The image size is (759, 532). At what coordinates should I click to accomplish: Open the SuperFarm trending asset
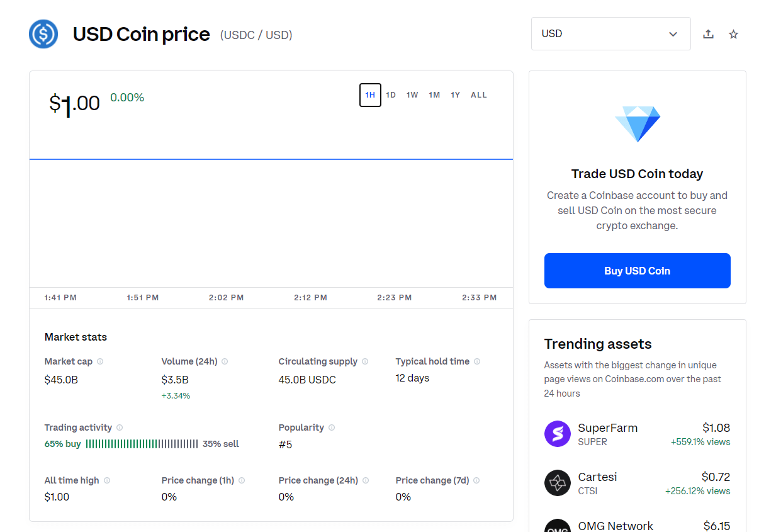click(x=637, y=434)
